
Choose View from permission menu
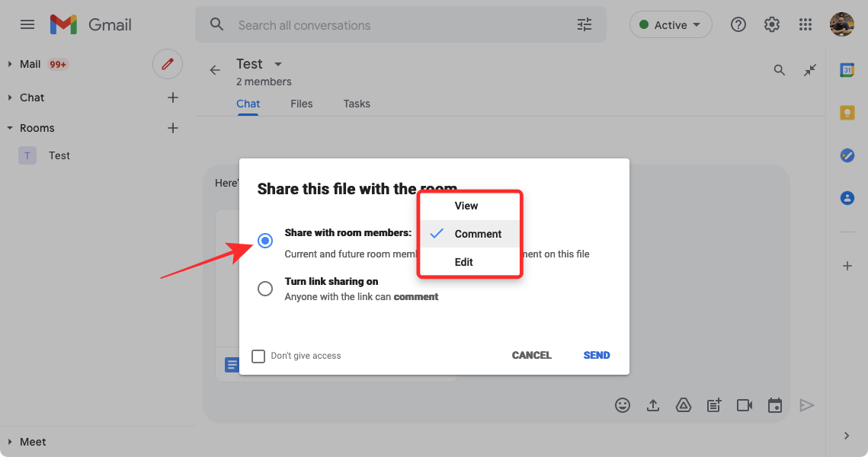(x=466, y=206)
